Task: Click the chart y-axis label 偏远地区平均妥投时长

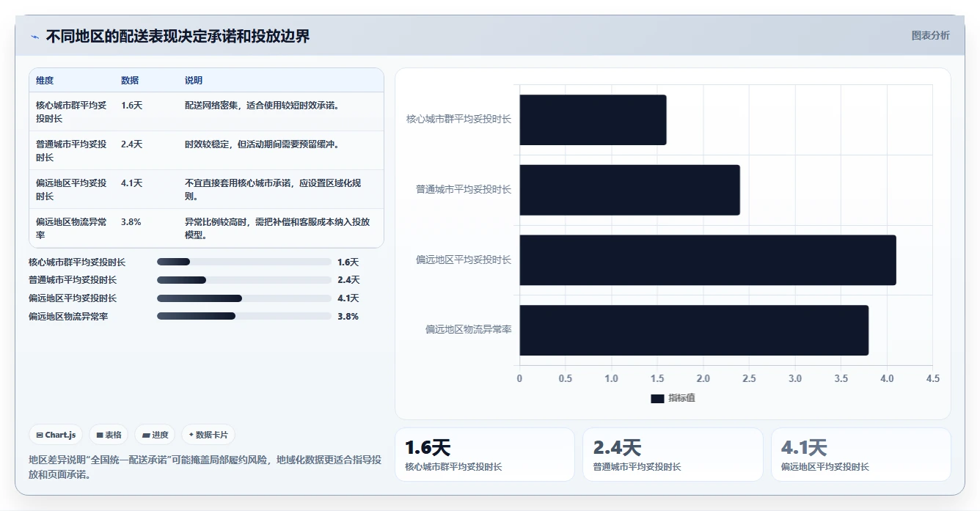Action: click(464, 260)
